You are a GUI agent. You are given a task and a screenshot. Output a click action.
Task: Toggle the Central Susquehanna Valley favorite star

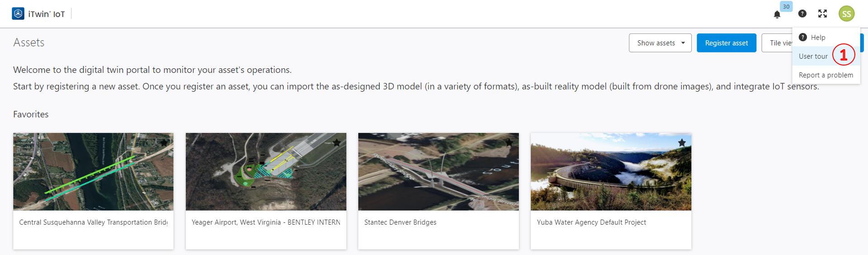tap(164, 143)
